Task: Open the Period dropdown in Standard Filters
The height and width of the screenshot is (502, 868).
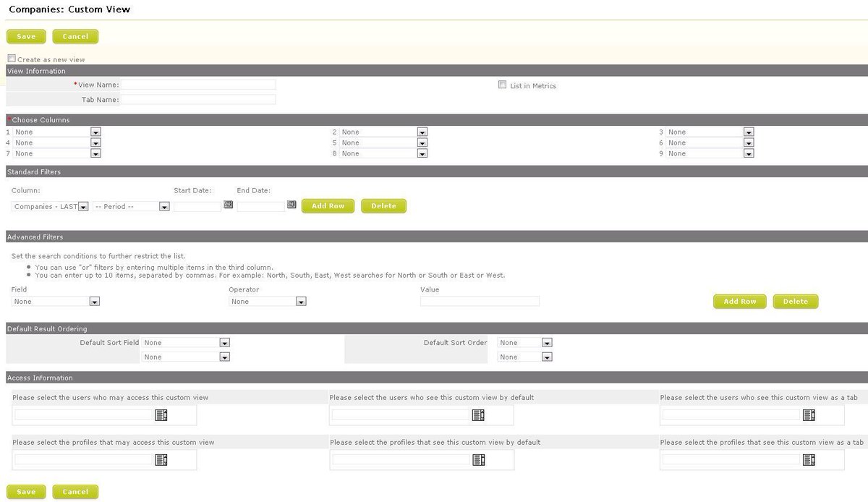Action: (x=164, y=205)
